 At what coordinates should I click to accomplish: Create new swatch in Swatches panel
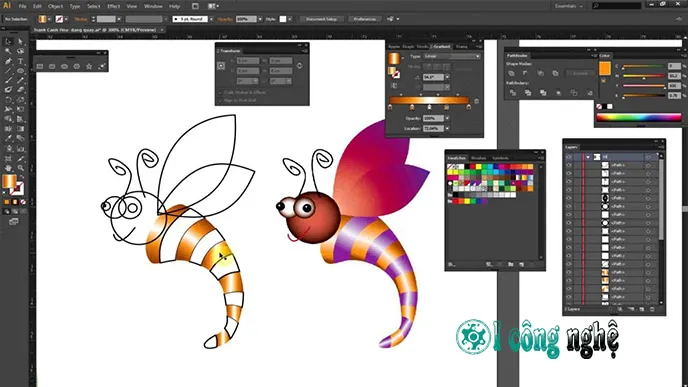(521, 265)
